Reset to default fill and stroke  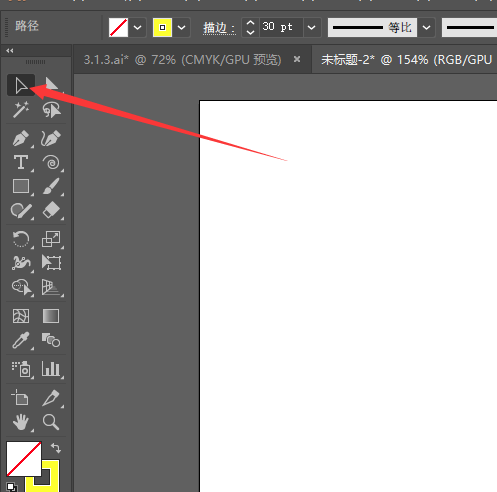(x=12, y=487)
